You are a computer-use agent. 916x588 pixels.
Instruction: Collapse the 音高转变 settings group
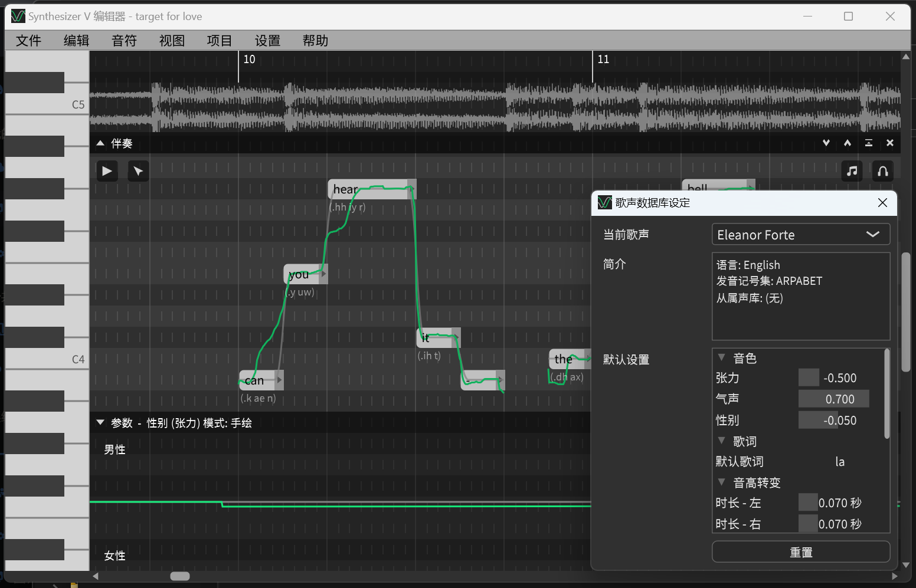[721, 482]
